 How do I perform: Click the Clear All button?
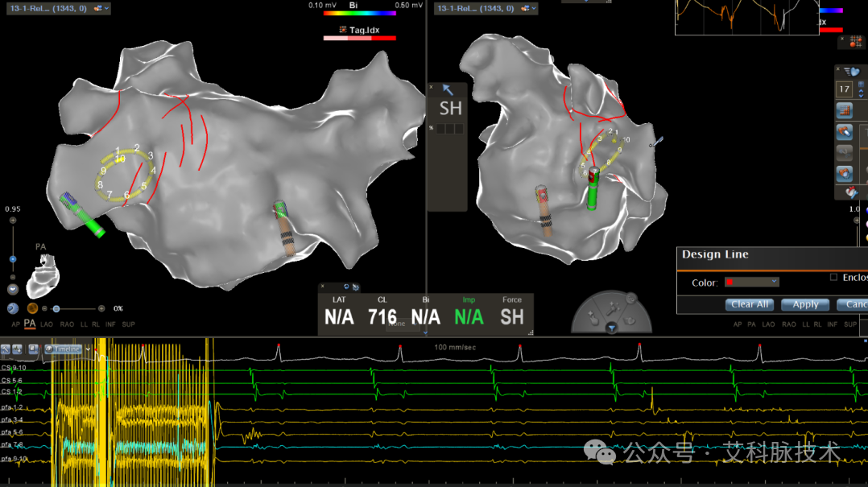tap(750, 304)
